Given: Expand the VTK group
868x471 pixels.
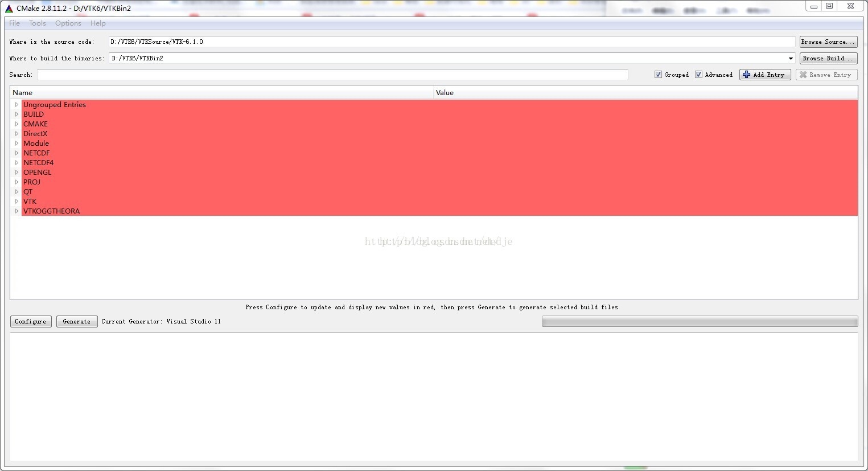Looking at the screenshot, I should (17, 202).
